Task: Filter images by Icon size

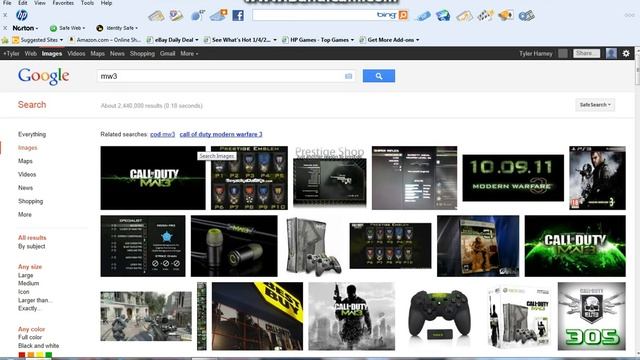Action: [x=24, y=292]
